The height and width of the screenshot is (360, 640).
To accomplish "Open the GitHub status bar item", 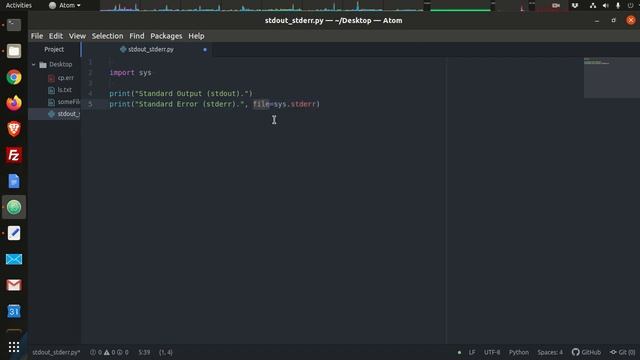I will point(586,352).
